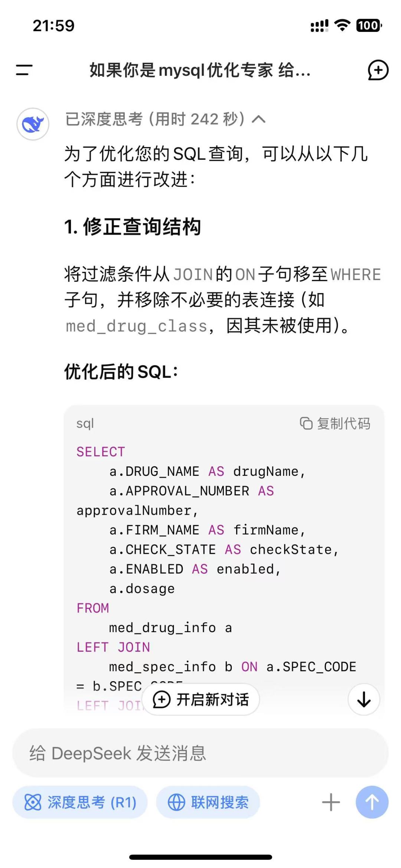Tap the battery indicator in status bar
The height and width of the screenshot is (868, 401).
[369, 25]
